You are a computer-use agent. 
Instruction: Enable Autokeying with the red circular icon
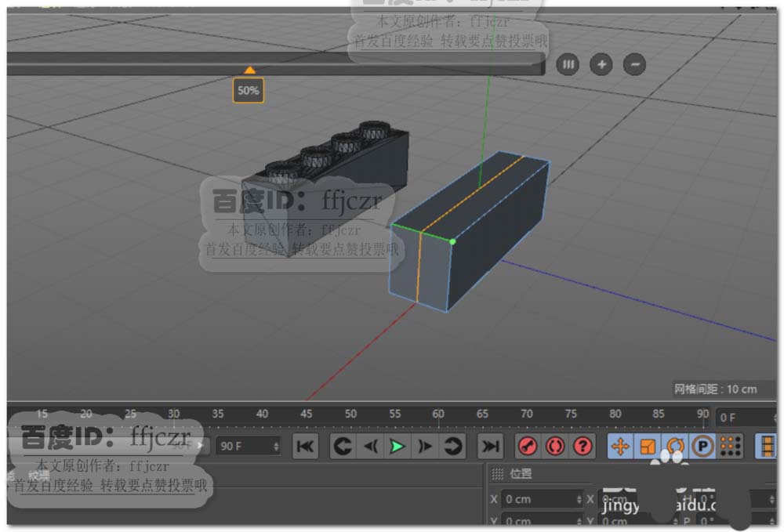coord(555,446)
